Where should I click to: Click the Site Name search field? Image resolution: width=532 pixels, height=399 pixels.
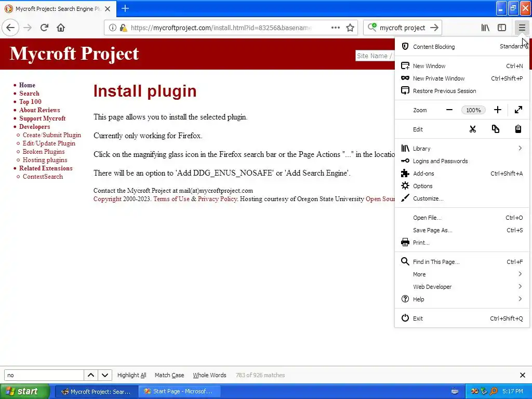click(375, 56)
